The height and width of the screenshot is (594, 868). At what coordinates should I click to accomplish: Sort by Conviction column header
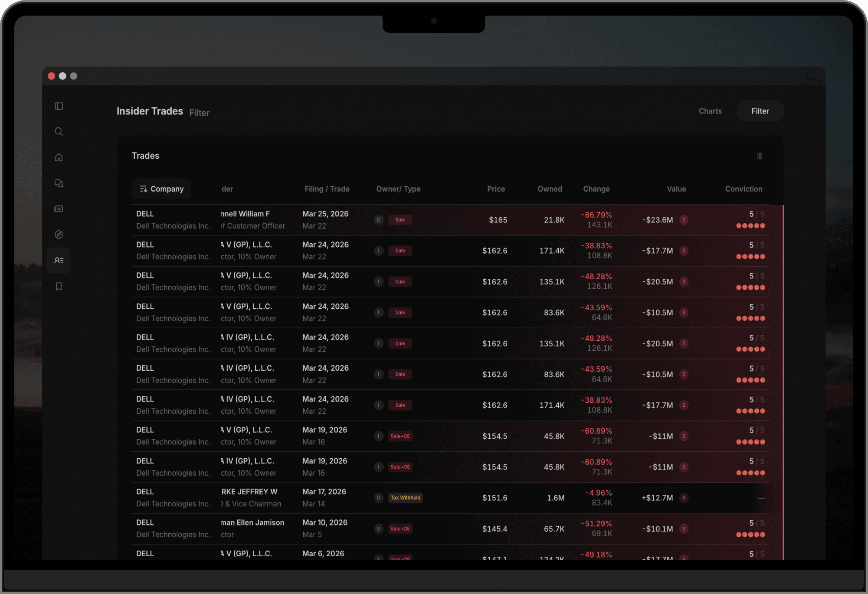point(744,189)
